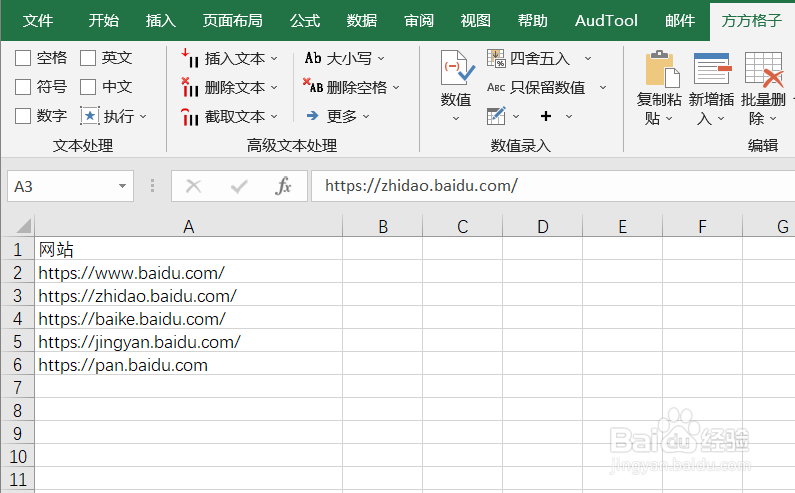Click the formula bar text field
795x493 pixels.
point(553,186)
